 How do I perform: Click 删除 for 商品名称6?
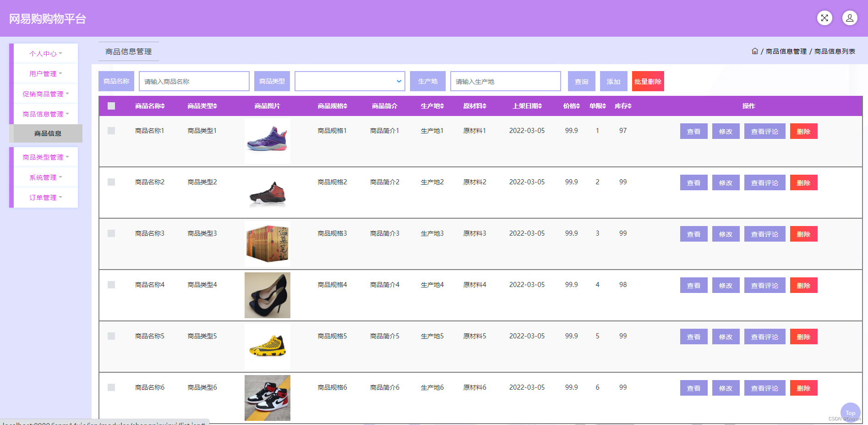(804, 388)
